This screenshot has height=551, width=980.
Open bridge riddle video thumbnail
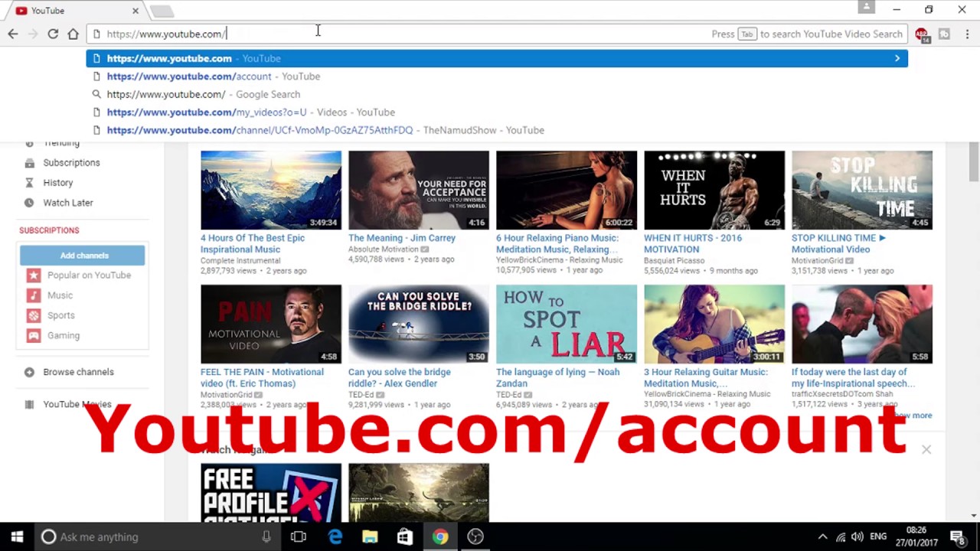[x=419, y=324]
